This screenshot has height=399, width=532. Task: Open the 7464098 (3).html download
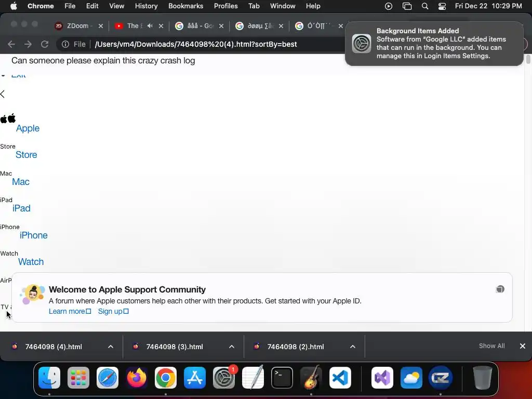click(x=175, y=347)
